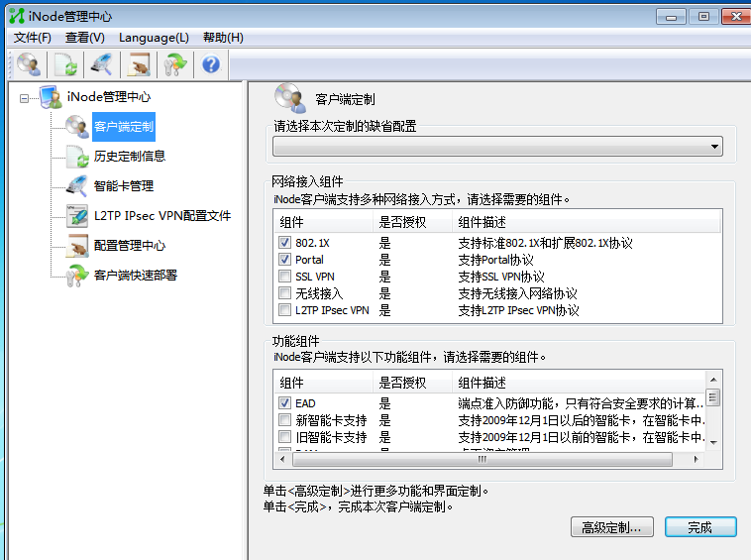The image size is (751, 560).
Task: Click the 历史定制信息 tree icon
Action: [77, 157]
